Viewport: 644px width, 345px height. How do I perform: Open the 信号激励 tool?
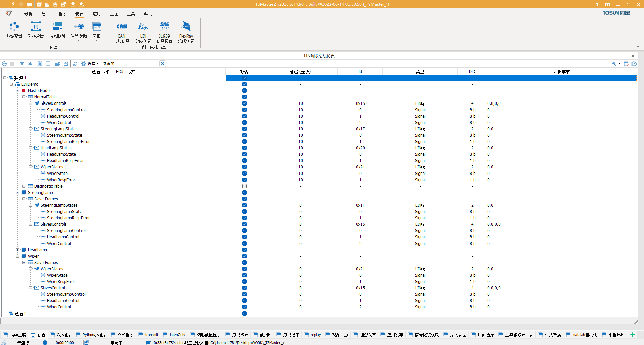coord(78,30)
